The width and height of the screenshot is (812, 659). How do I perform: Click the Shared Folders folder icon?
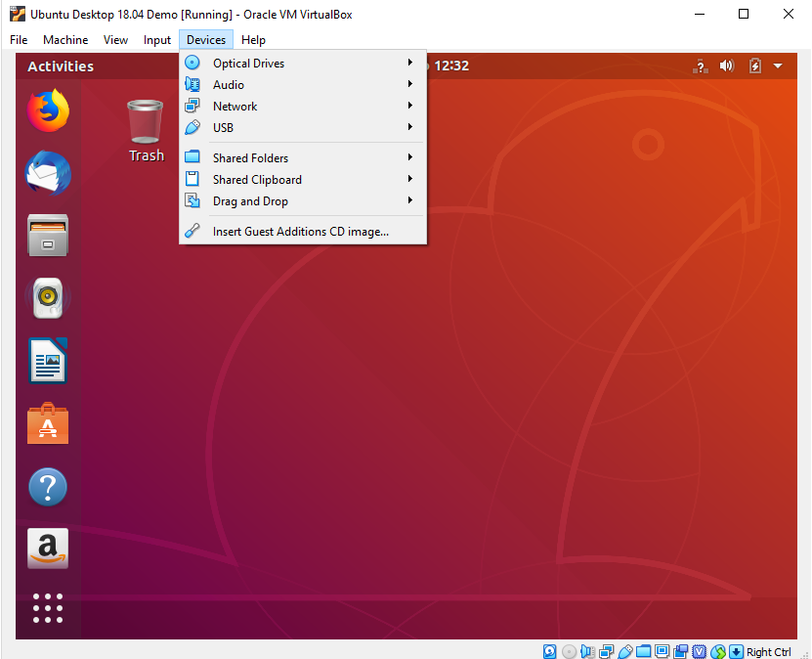(192, 157)
